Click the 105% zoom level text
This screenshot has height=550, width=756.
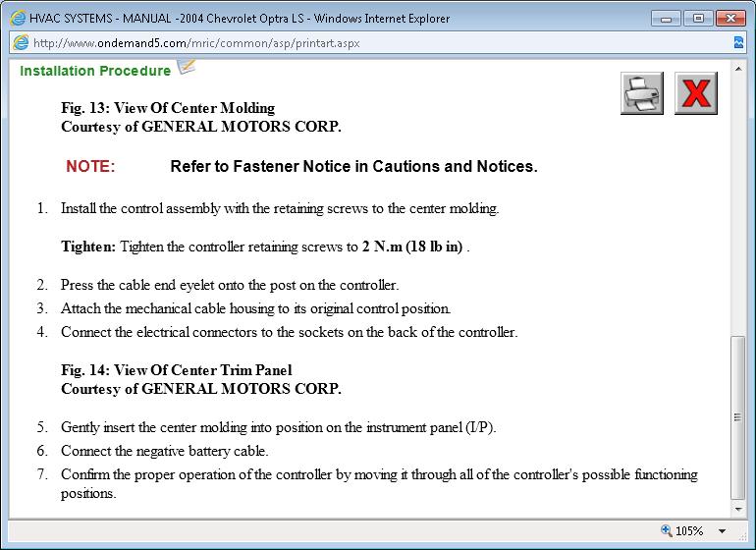pos(689,530)
